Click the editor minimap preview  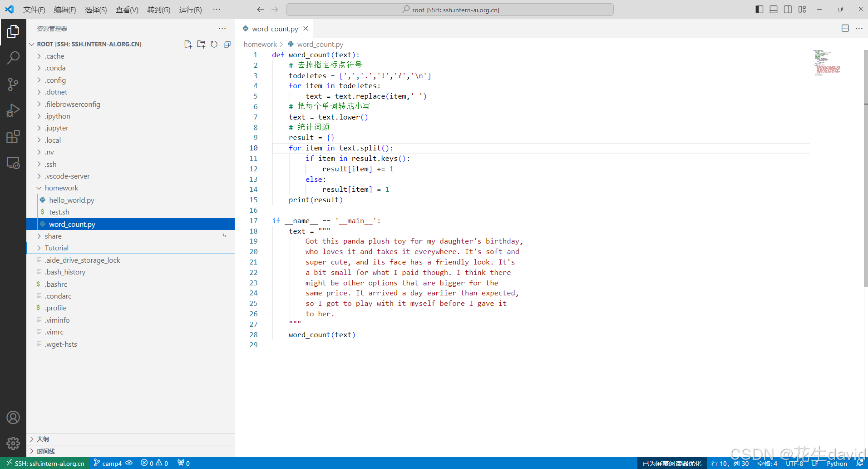pos(827,62)
